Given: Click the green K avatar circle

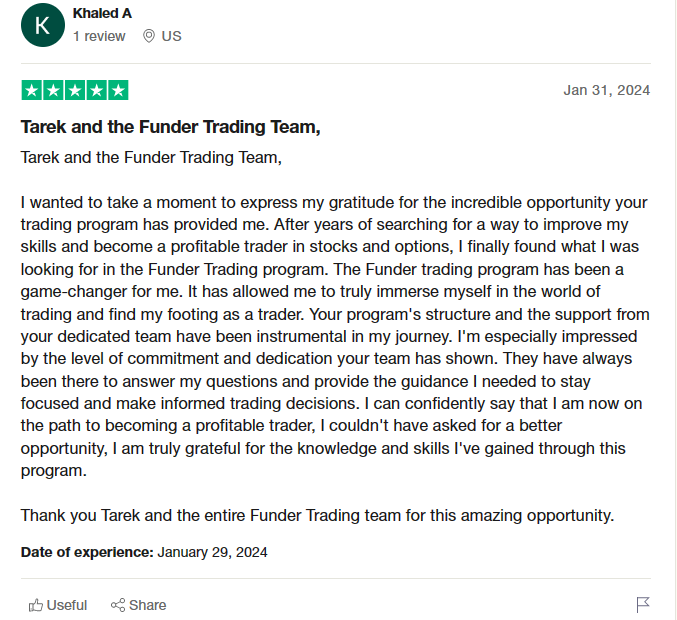Looking at the screenshot, I should 42,25.
